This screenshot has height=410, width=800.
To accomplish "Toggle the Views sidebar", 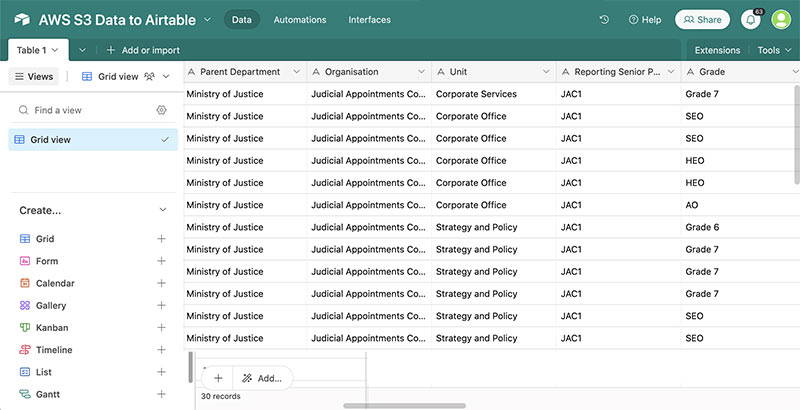I will pos(34,76).
